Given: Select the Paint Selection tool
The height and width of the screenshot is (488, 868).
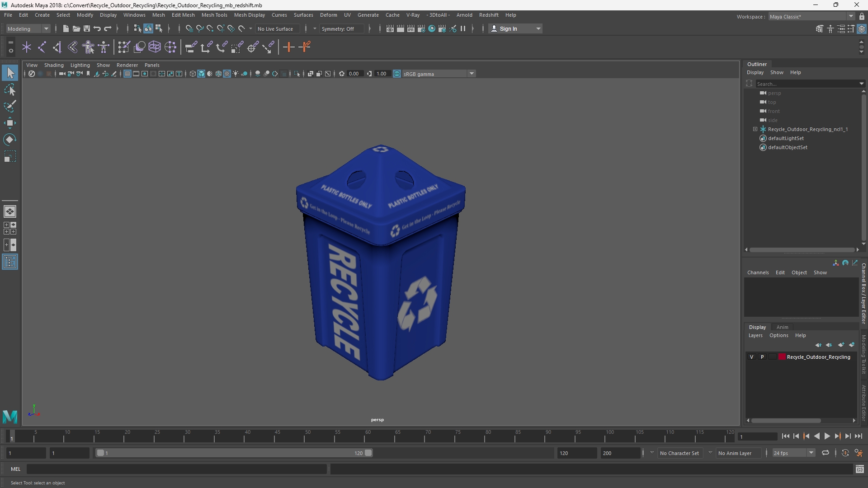Looking at the screenshot, I should coord(9,106).
